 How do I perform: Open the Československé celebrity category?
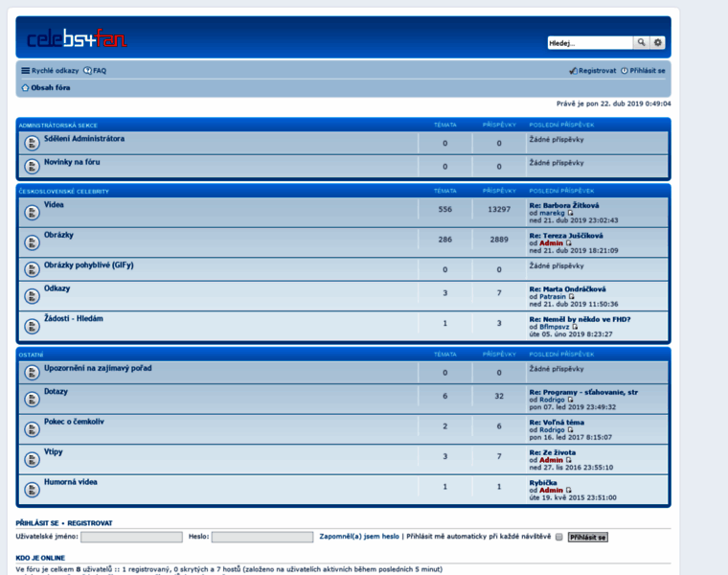pos(64,192)
